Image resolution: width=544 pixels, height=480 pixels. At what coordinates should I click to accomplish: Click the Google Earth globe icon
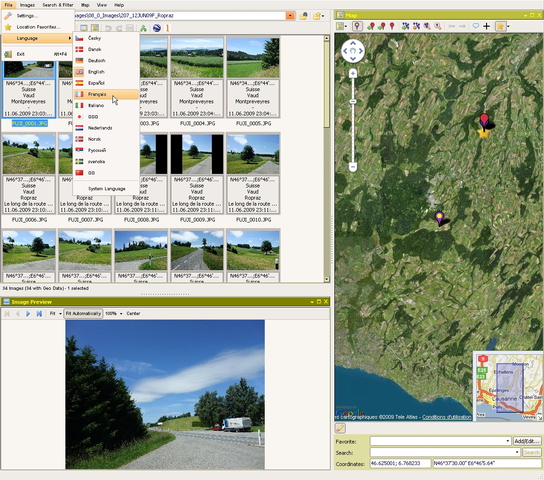click(x=156, y=28)
